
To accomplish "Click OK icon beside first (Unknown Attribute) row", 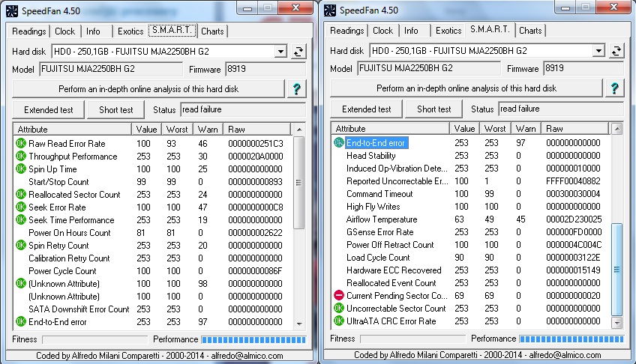I will click(x=21, y=283).
